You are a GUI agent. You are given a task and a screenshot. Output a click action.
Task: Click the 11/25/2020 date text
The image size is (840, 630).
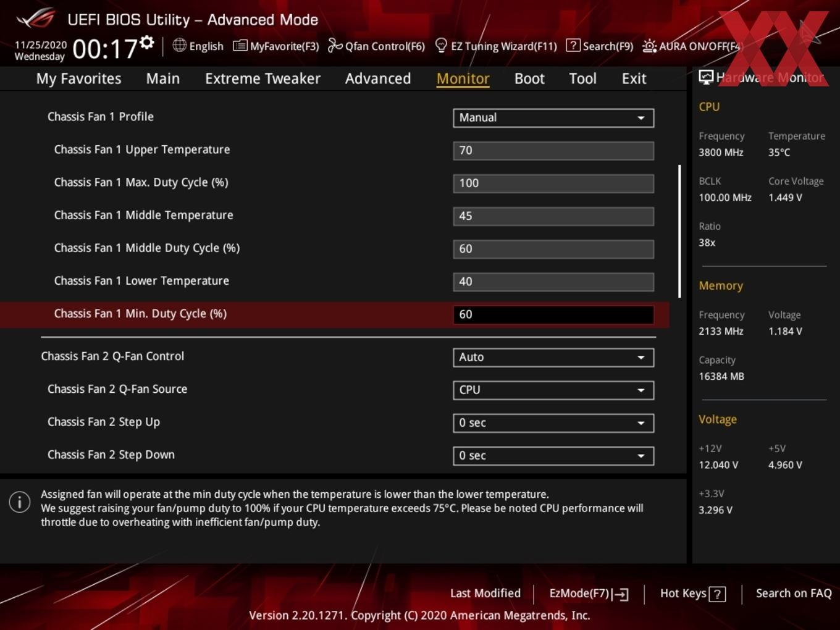pos(41,45)
